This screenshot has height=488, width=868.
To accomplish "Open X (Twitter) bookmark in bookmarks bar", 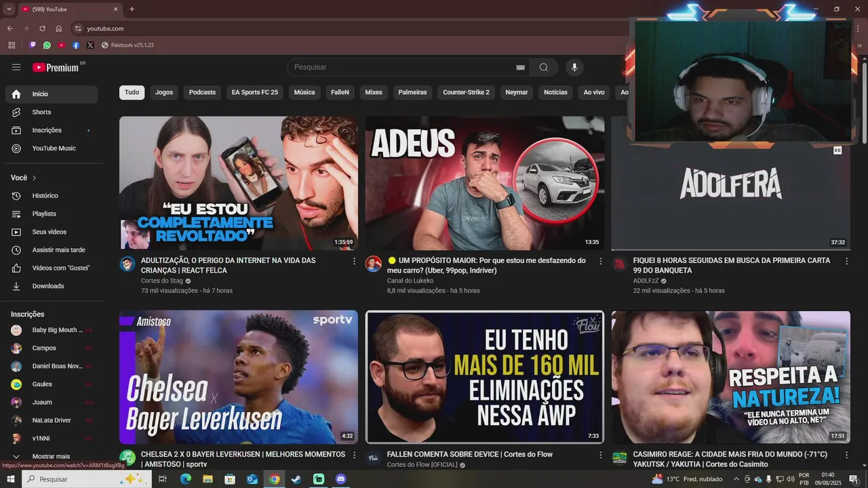I will pyautogui.click(x=90, y=45).
